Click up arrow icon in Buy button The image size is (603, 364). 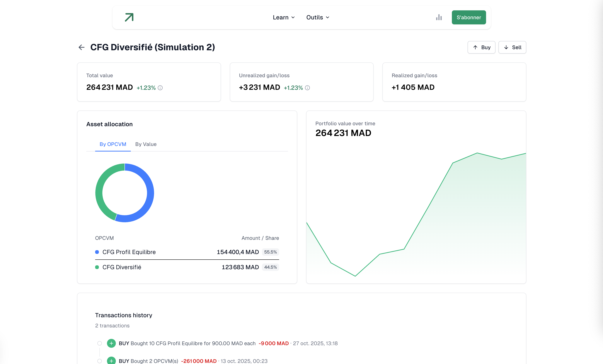point(475,47)
